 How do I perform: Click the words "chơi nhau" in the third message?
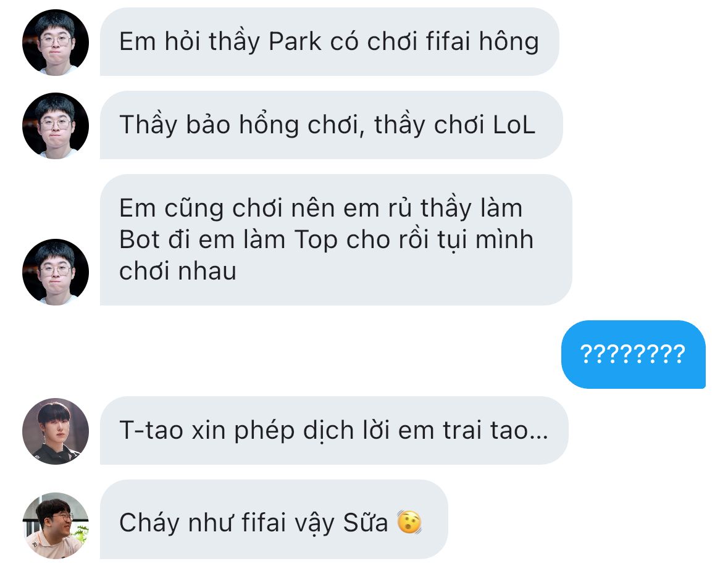pos(178,271)
